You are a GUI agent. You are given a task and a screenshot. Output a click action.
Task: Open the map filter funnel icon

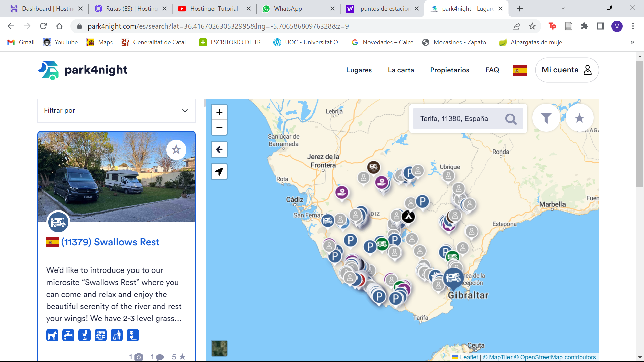click(546, 118)
